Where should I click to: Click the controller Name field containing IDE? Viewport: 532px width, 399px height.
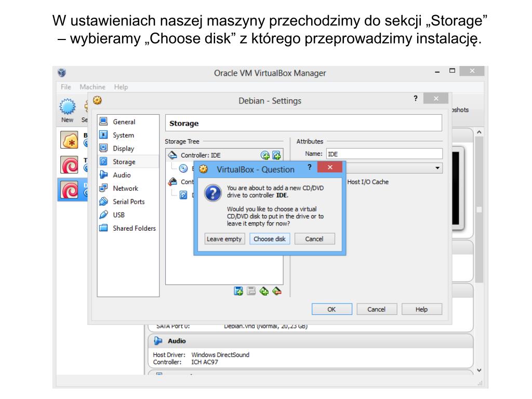[x=384, y=154]
